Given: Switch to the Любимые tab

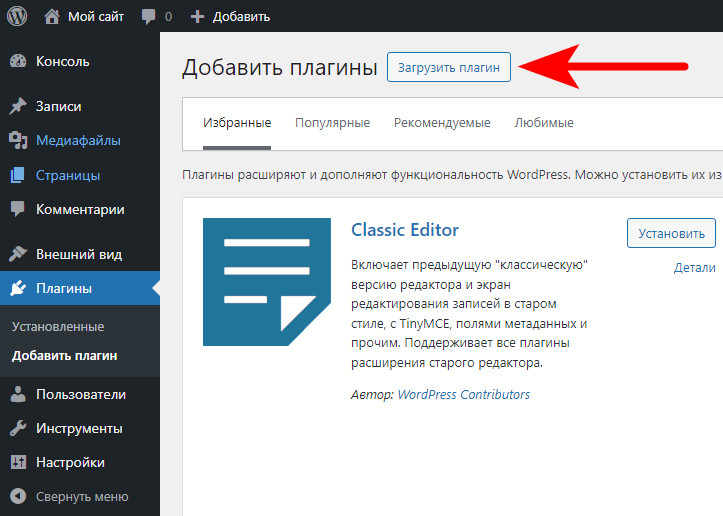Looking at the screenshot, I should pos(544,123).
